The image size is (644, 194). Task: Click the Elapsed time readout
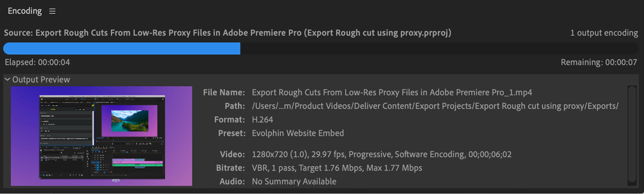(37, 62)
